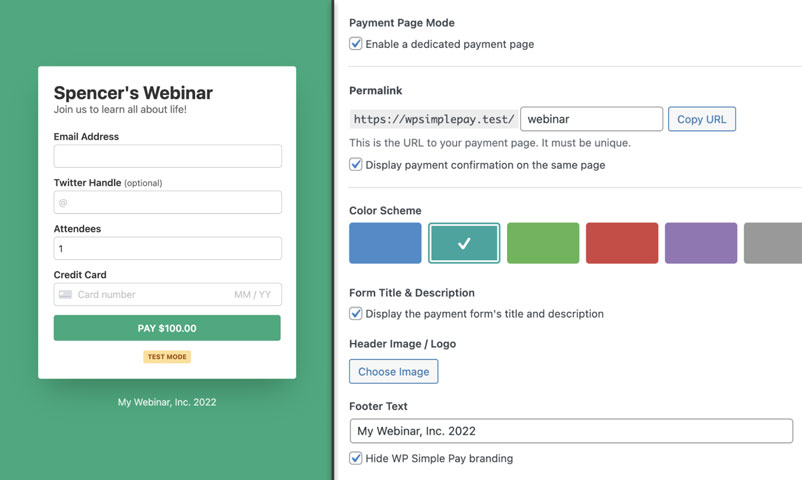Screen dimensions: 802x480
Task: Focus the Footer Text input field
Action: [571, 431]
